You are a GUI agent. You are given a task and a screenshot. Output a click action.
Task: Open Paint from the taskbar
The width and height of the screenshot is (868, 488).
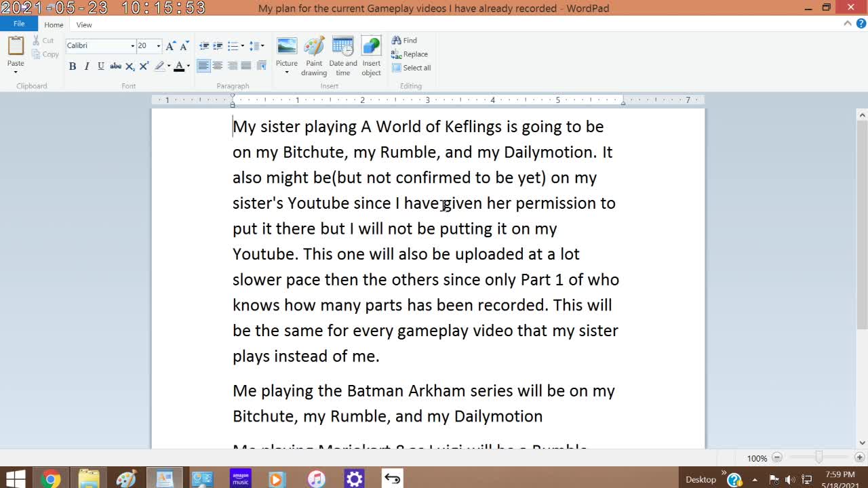(x=126, y=479)
